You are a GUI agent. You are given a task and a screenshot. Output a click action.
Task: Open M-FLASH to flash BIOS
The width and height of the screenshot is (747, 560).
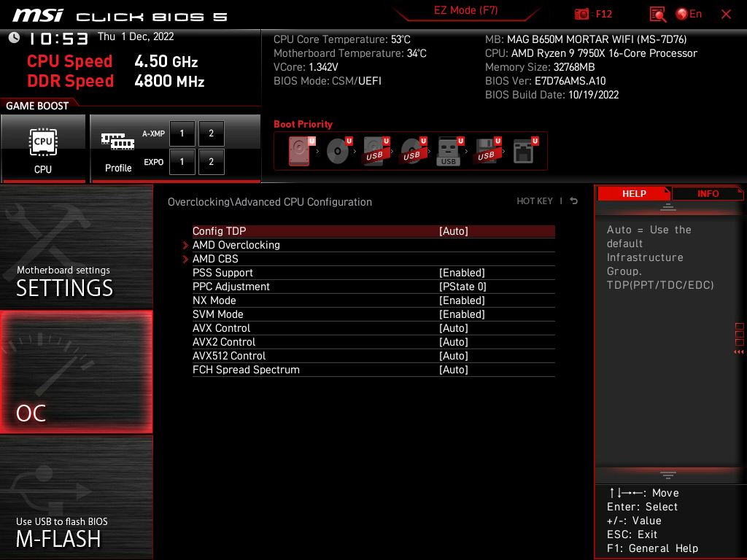76,497
